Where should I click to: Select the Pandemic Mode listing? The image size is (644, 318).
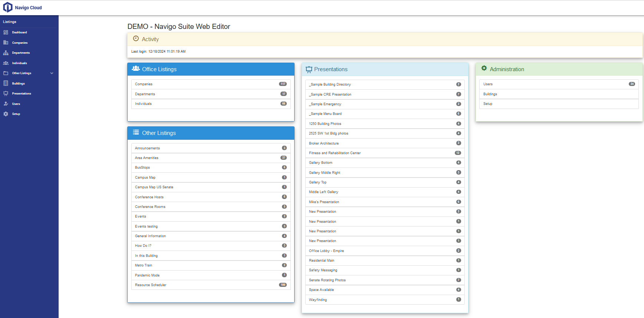pos(211,275)
